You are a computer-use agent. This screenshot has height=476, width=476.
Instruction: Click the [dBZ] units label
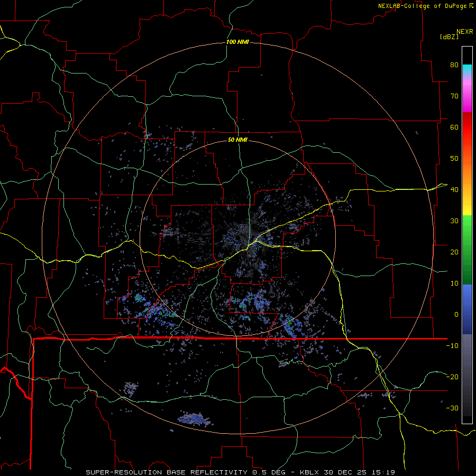449,36
